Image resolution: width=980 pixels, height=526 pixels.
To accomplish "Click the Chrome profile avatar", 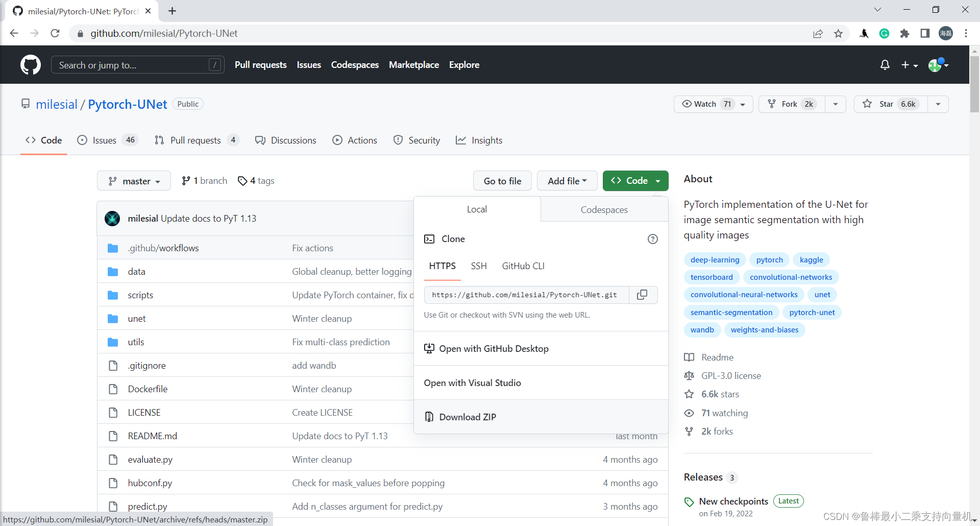I will (x=946, y=33).
